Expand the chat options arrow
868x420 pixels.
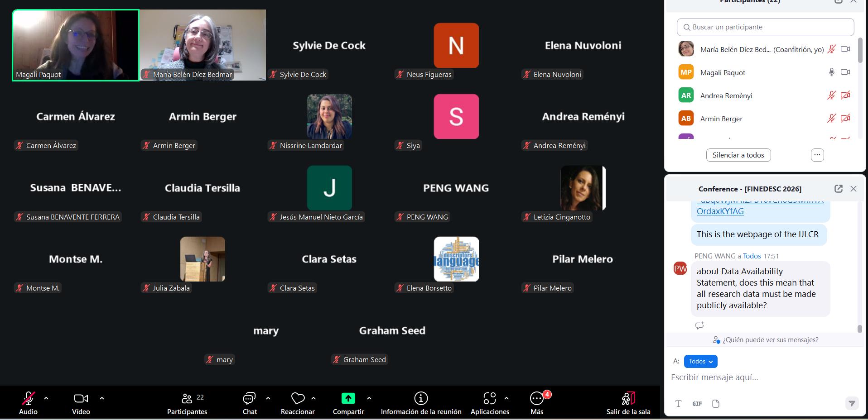point(268,398)
